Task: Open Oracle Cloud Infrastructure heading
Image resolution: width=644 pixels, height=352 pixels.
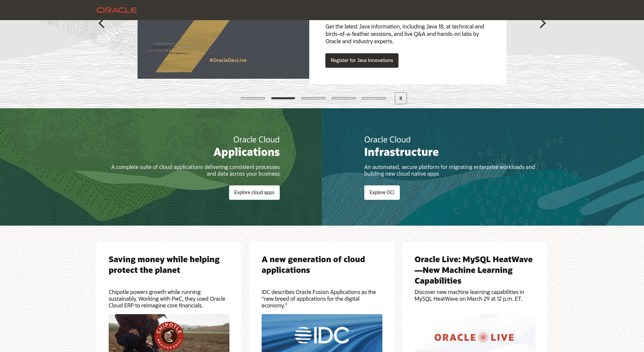Action: [401, 146]
